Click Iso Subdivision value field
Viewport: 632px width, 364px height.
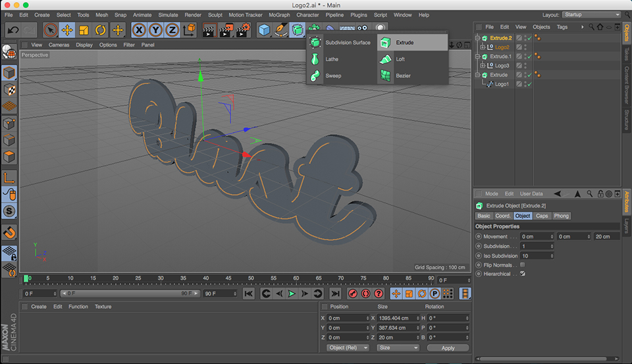[x=537, y=256]
